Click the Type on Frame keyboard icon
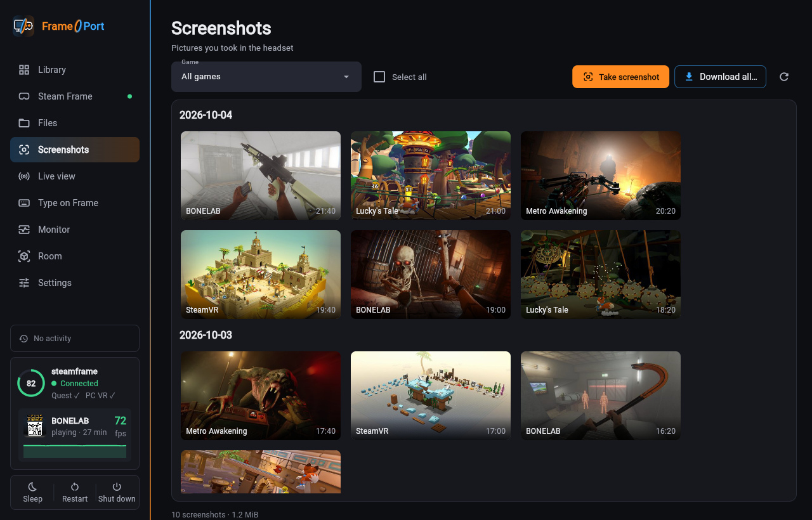Screen dimensions: 812x520 point(24,203)
